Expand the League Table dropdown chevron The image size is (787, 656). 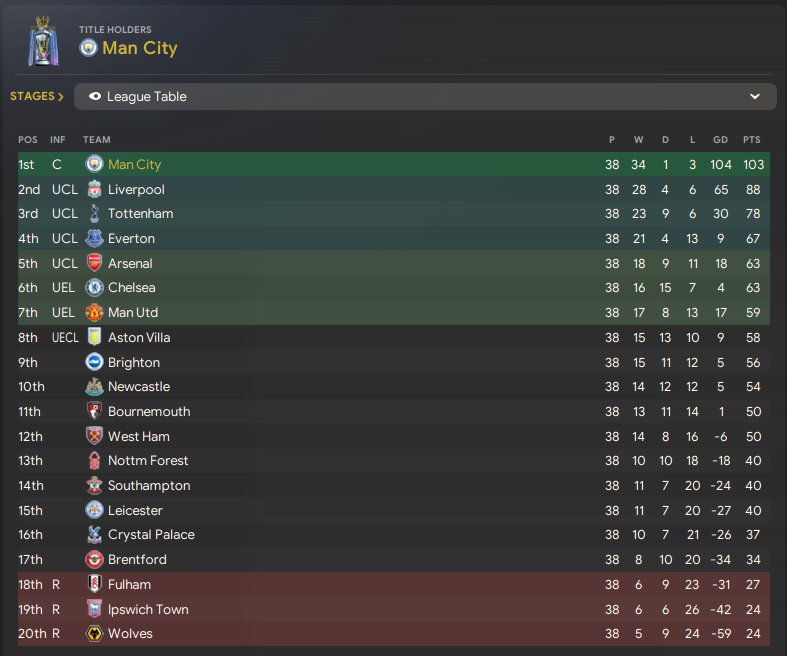pyautogui.click(x=755, y=97)
